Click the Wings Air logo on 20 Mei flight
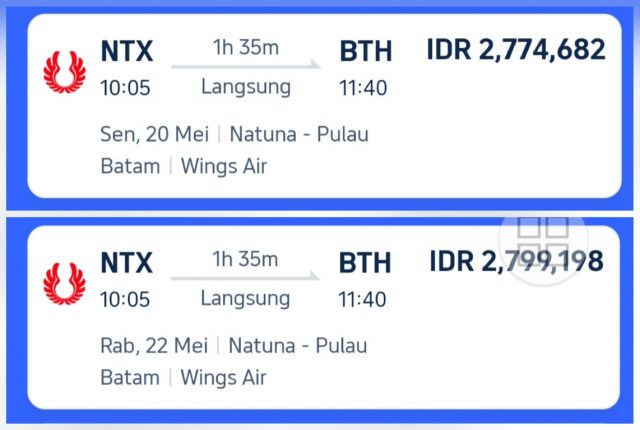Image resolution: width=640 pixels, height=430 pixels. (64, 72)
